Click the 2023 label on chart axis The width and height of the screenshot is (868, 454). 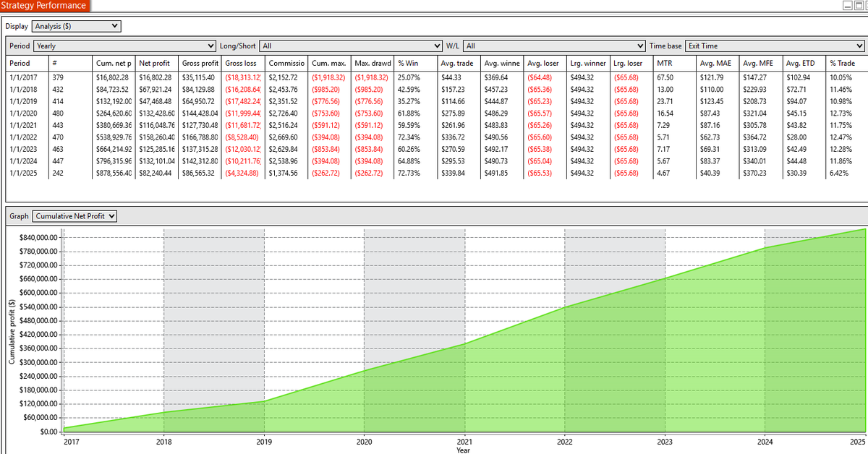click(x=664, y=440)
